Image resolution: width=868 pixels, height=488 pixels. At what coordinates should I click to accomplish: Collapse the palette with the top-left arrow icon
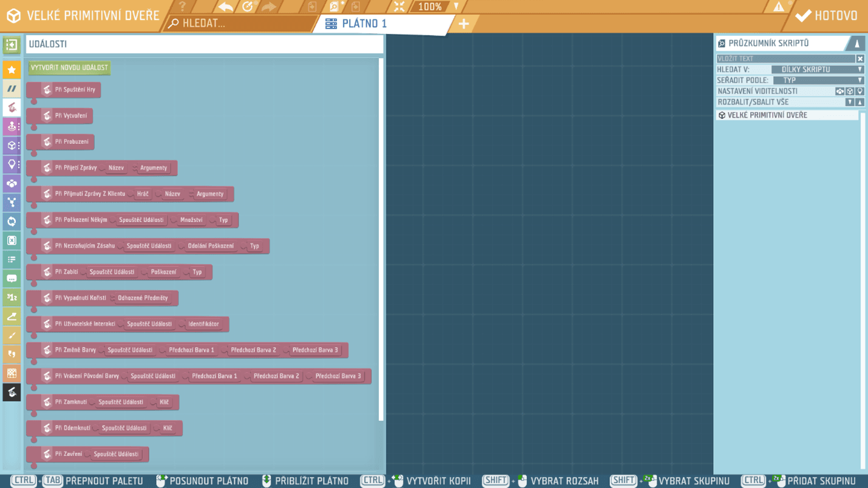(x=12, y=45)
